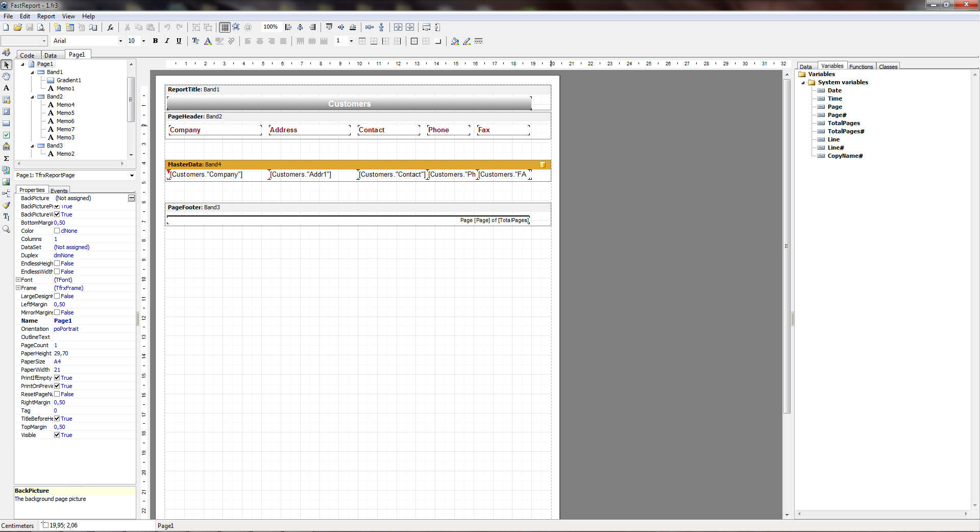Toggle the Visible property checkbox

57,435
